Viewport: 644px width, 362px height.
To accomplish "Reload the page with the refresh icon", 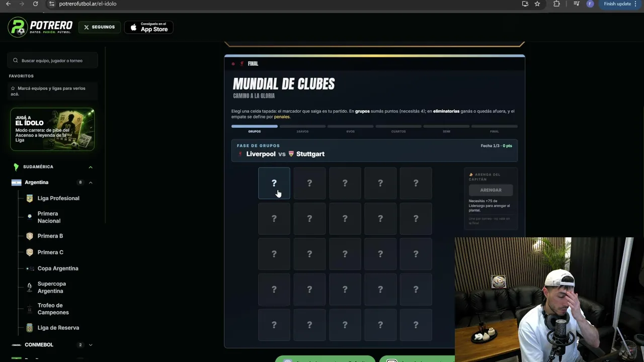I will coord(35,4).
